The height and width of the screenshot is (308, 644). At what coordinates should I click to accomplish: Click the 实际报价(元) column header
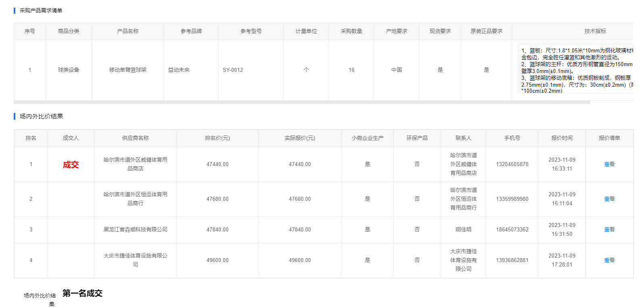click(300, 138)
